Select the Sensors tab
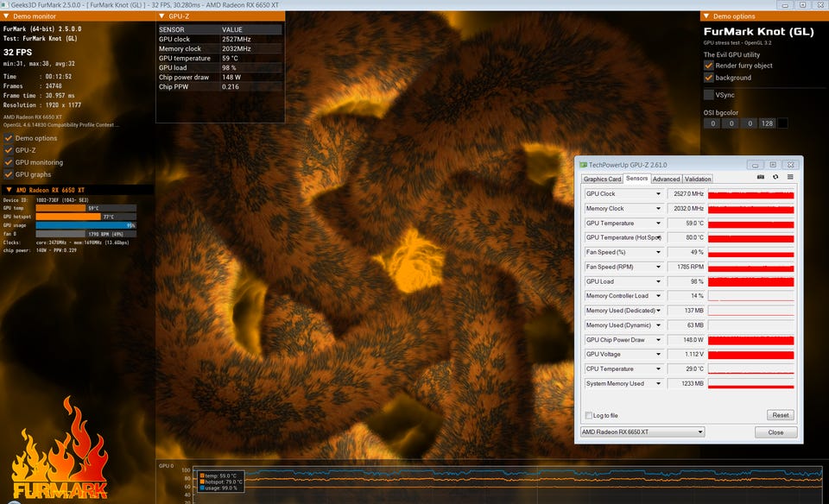The width and height of the screenshot is (829, 504). pos(636,179)
